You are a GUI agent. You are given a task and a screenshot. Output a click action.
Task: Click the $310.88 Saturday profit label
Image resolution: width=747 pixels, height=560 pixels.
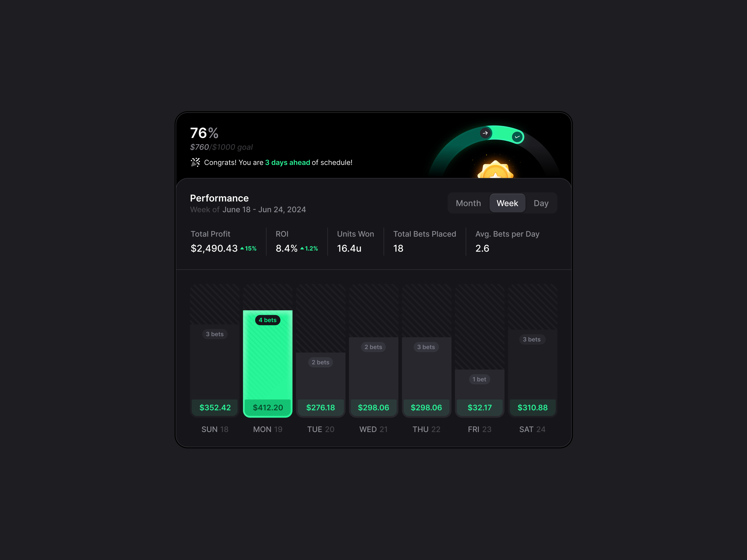click(x=532, y=407)
